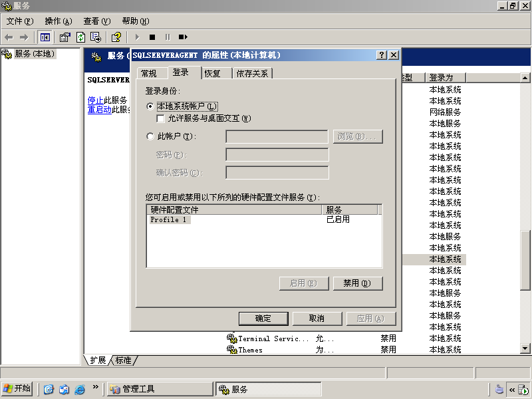Launch Internet Explorer from quick launch
The height and width of the screenshot is (399, 532).
tap(80, 389)
